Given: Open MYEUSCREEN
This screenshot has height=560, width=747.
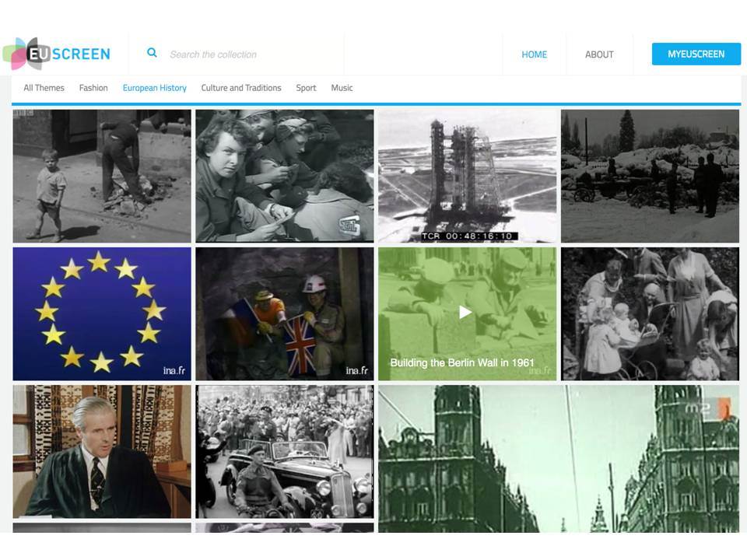Looking at the screenshot, I should coord(696,54).
